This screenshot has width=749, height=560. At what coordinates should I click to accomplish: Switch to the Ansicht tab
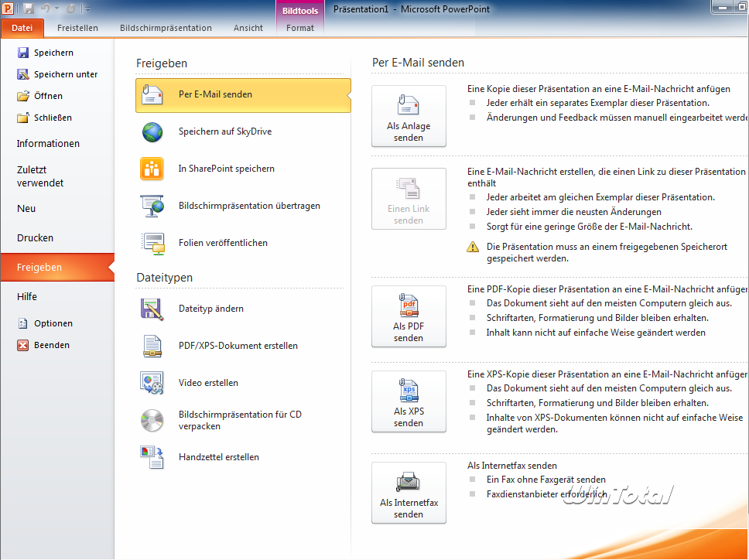point(248,28)
